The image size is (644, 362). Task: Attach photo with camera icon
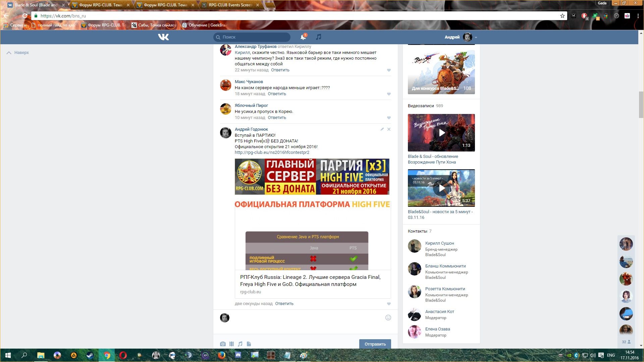pos(223,344)
